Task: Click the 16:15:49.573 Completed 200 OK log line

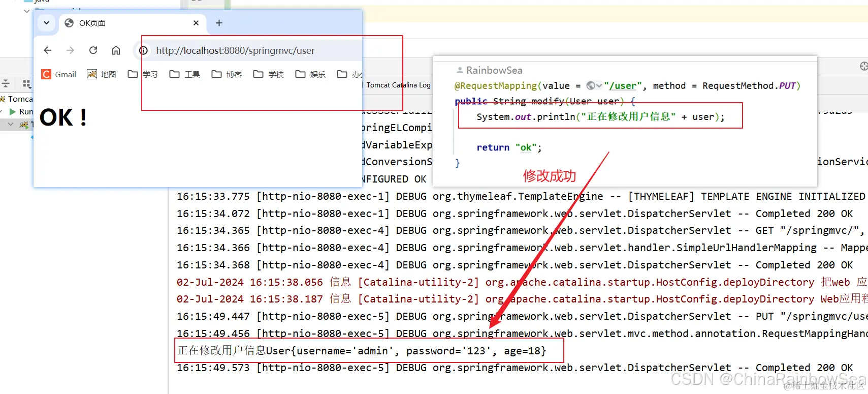Action: pyautogui.click(x=515, y=368)
